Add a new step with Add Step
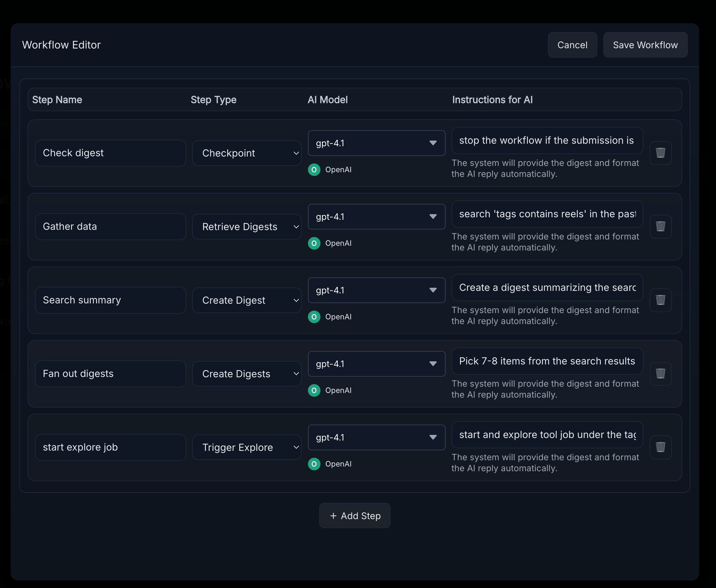The image size is (716, 588). [x=355, y=515]
